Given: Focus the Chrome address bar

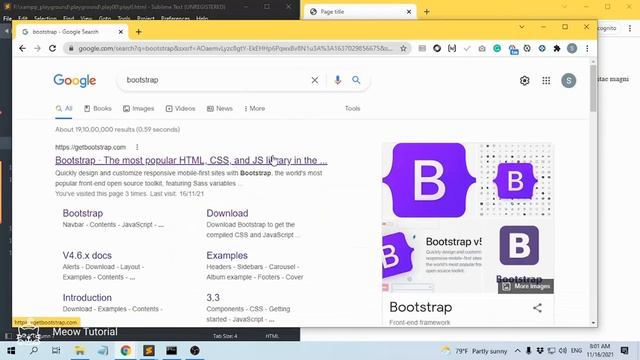Looking at the screenshot, I should tap(235, 48).
